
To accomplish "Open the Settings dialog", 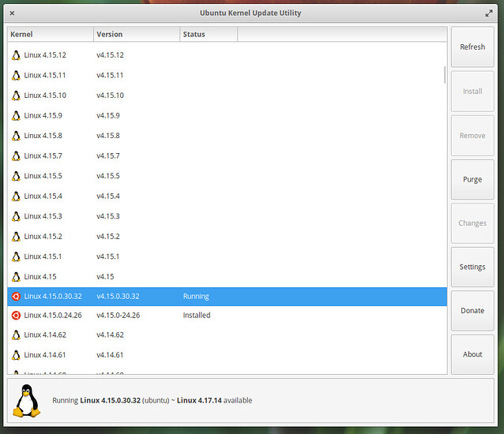I will 472,267.
